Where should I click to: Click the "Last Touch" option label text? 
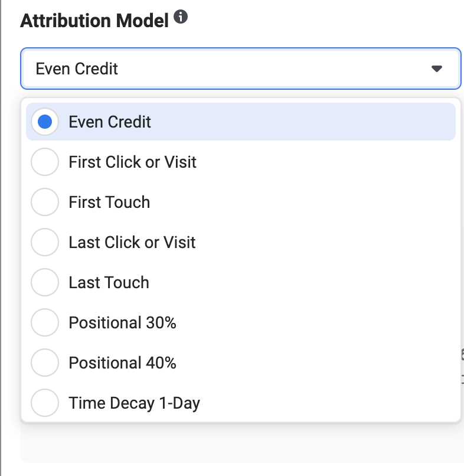tap(109, 283)
